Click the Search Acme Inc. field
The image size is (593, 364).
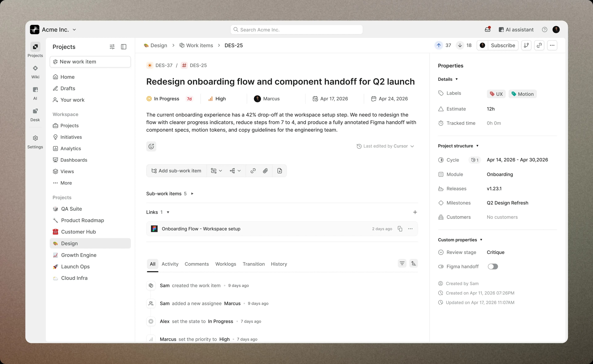click(296, 30)
